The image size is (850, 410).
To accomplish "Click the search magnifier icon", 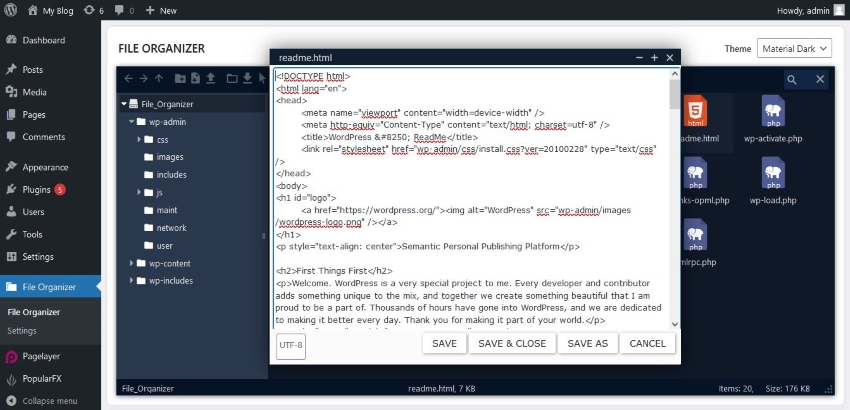I will click(x=792, y=80).
